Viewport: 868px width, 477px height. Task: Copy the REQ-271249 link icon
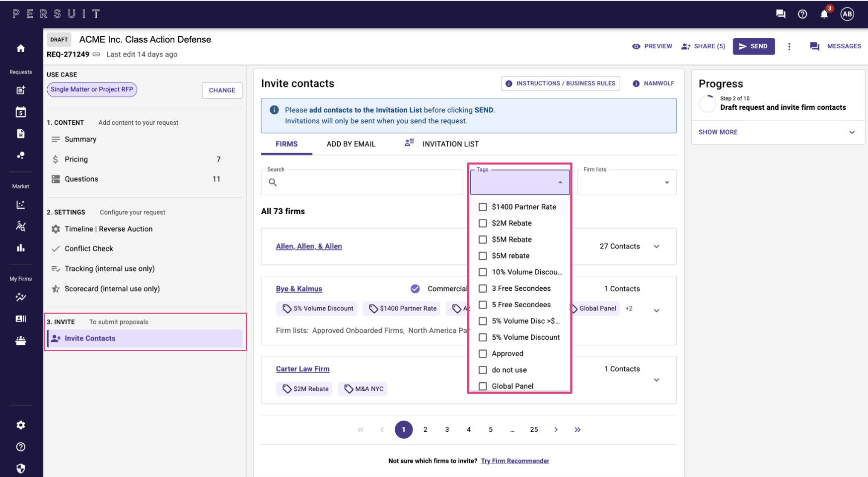coord(96,54)
